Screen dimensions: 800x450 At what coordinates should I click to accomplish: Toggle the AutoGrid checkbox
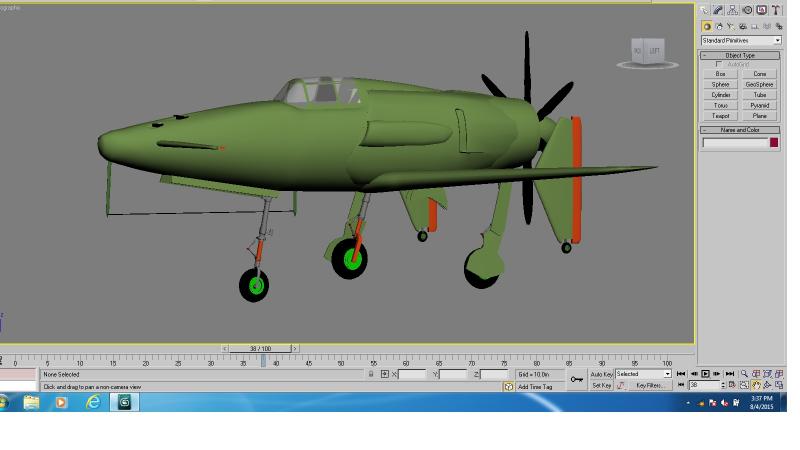click(719, 64)
